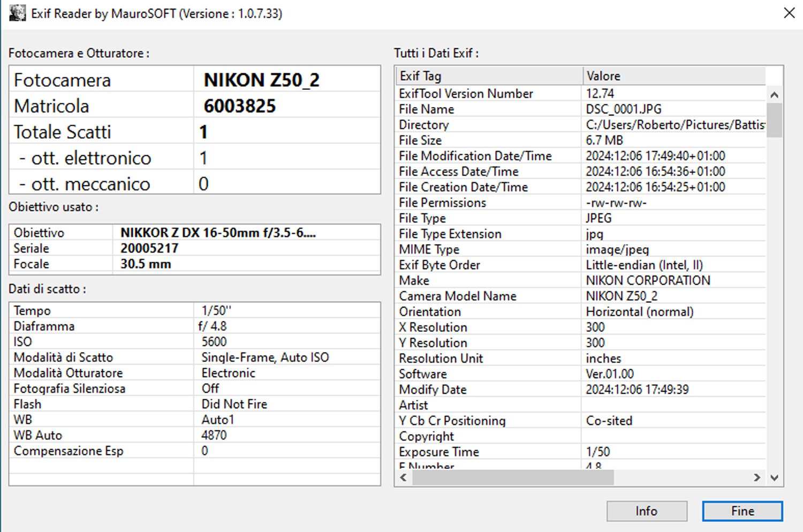This screenshot has height=532, width=803.
Task: Select the File Modification Date/Time row
Action: point(581,156)
